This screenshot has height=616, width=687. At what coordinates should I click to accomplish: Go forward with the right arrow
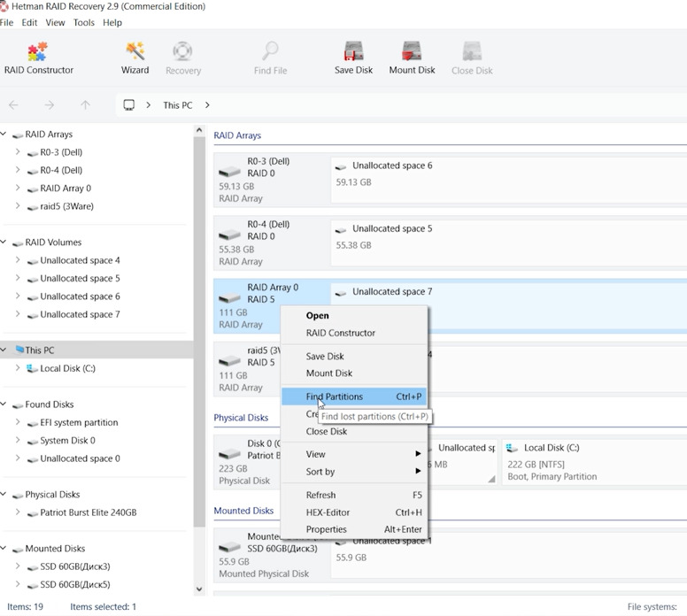tap(50, 105)
